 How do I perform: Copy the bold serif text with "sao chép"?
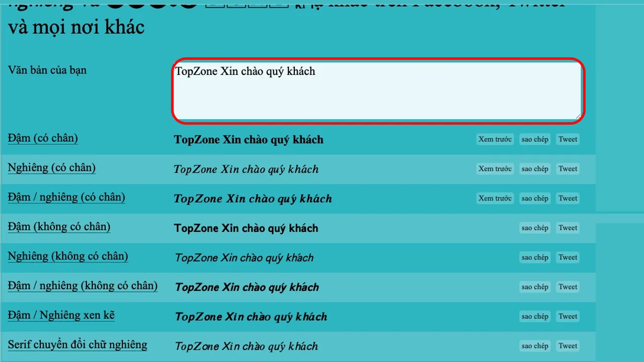point(534,139)
